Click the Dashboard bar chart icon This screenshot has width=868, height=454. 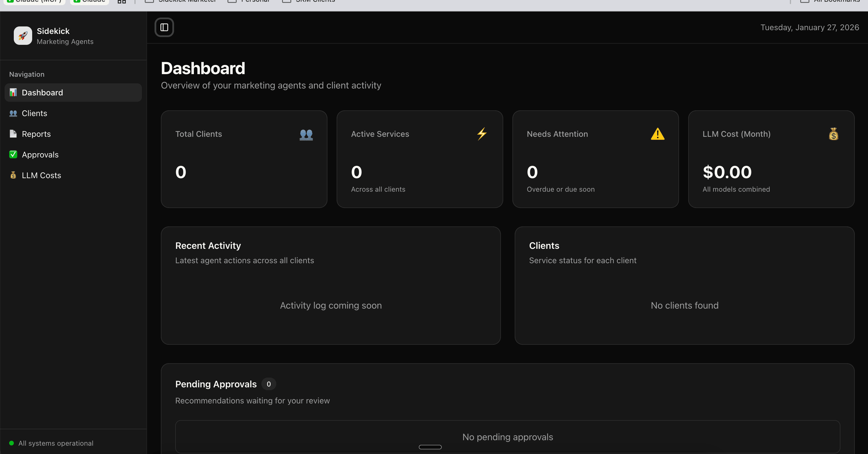[13, 92]
